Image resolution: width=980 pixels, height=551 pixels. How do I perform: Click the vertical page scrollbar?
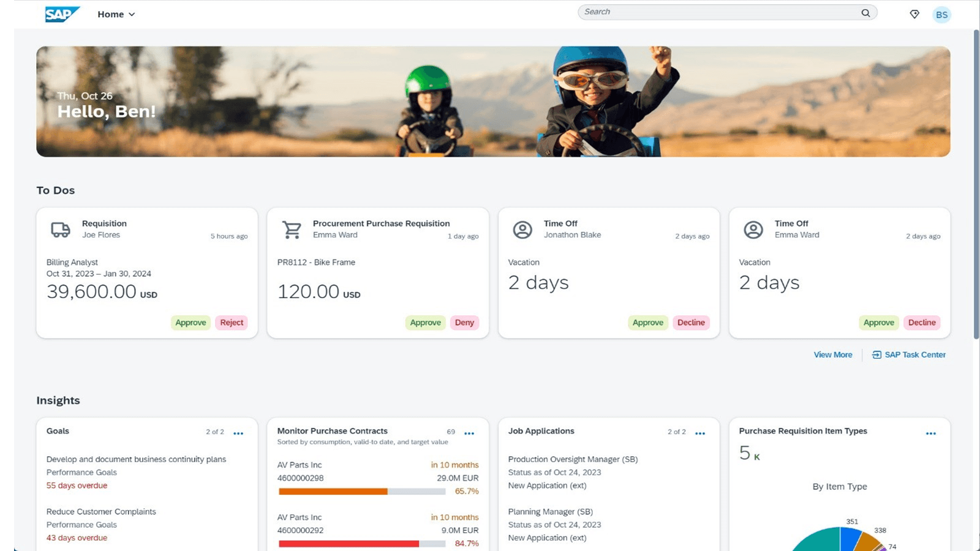point(976,184)
